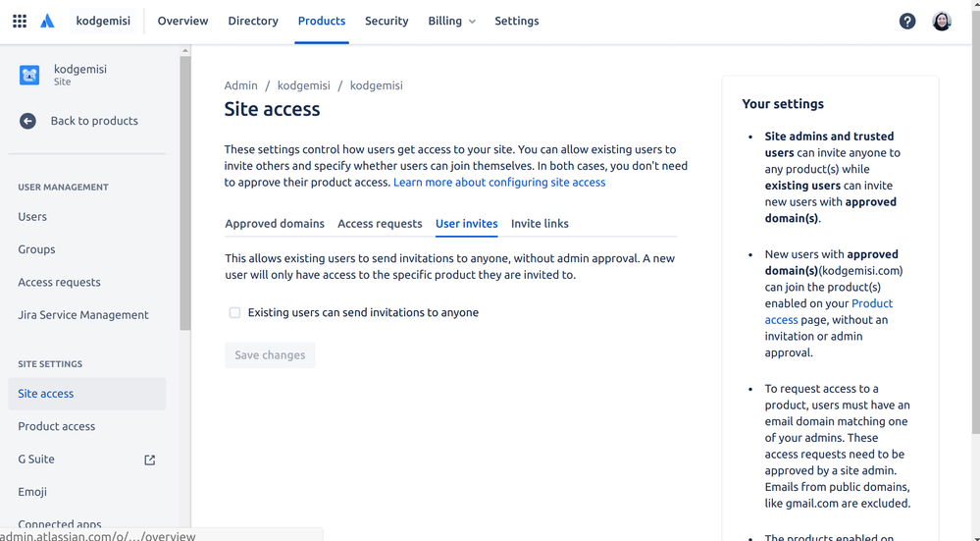Image resolution: width=980 pixels, height=541 pixels.
Task: Open the app switcher grid icon
Action: (x=20, y=21)
